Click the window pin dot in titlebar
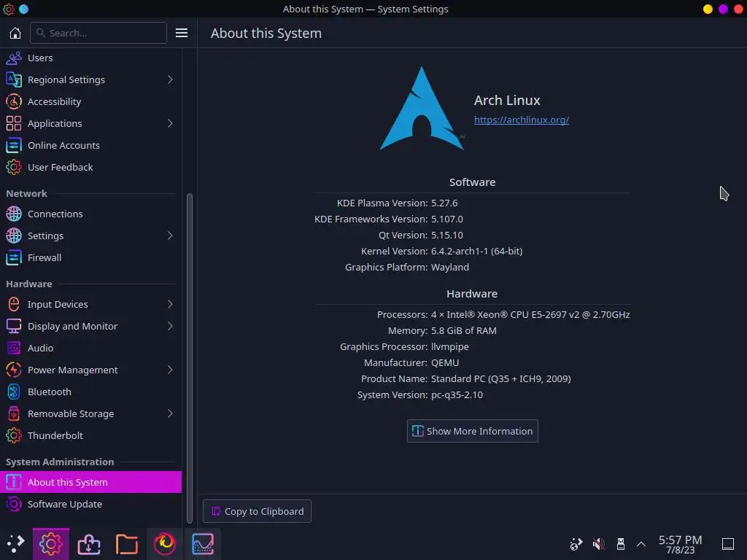Image resolution: width=747 pixels, height=560 pixels. (x=23, y=9)
